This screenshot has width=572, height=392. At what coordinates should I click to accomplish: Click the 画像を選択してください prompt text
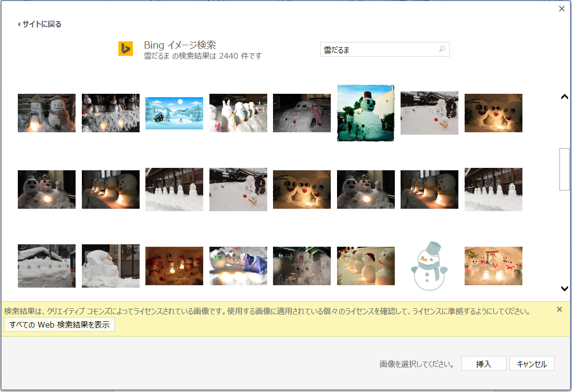tap(416, 364)
